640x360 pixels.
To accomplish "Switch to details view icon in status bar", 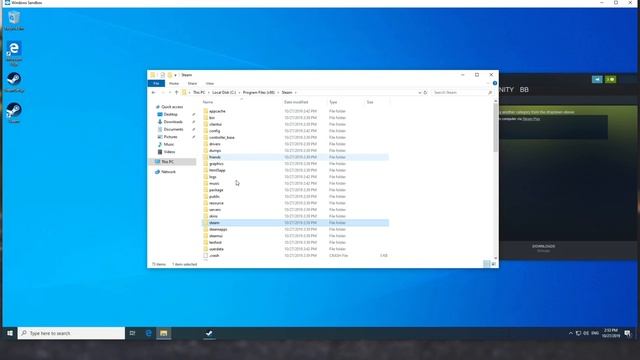I will 486,264.
